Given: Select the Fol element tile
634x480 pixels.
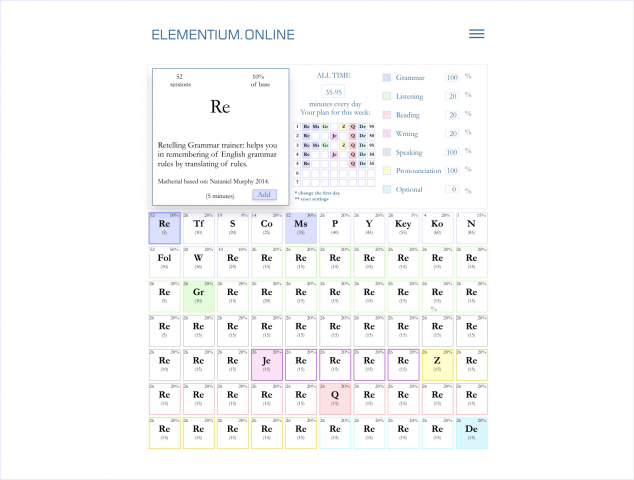Looking at the screenshot, I should [x=165, y=262].
